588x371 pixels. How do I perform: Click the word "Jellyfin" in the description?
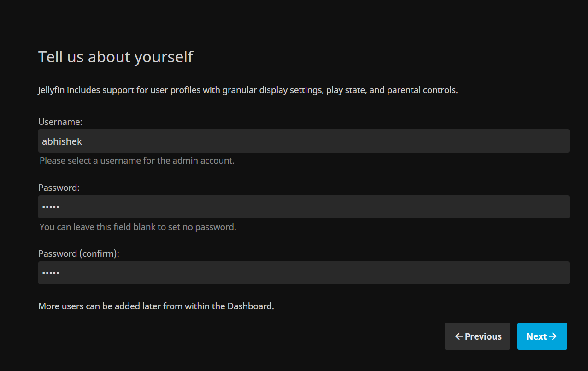[52, 90]
